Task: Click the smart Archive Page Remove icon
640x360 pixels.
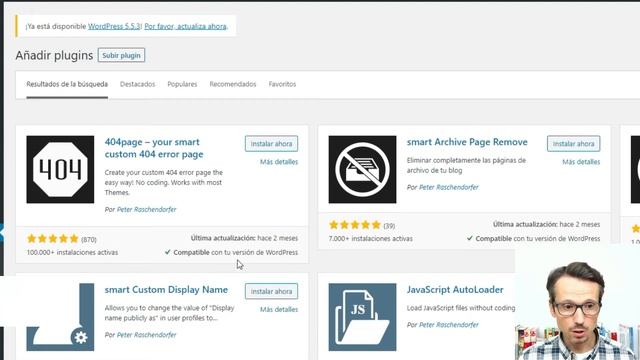Action: pos(362,169)
